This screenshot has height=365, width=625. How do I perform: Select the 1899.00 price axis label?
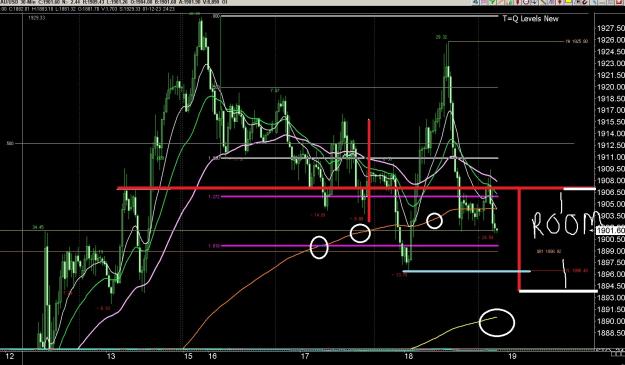tap(611, 251)
